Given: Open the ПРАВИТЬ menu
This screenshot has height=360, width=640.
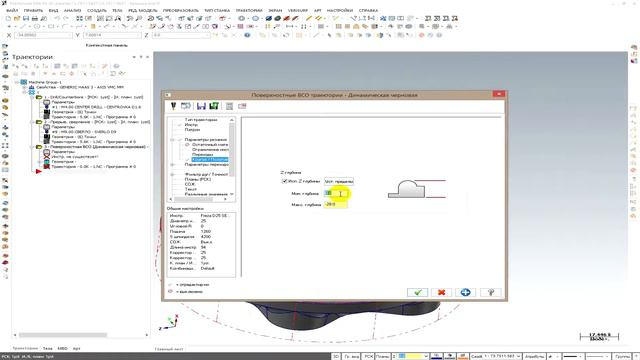Looking at the screenshot, I should click(33, 10).
